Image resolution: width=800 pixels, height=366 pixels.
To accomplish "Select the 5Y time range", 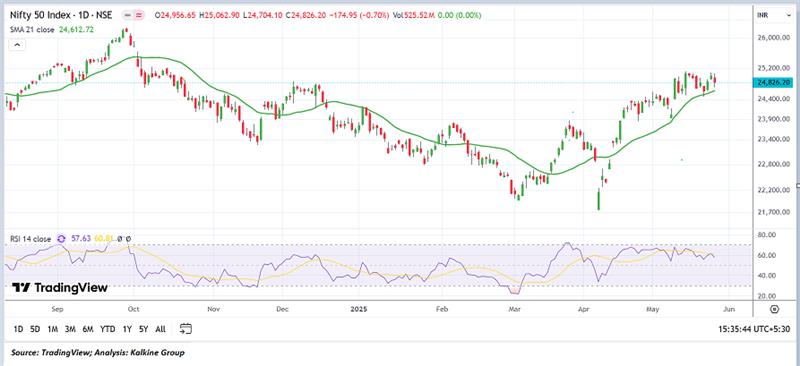I will [x=143, y=329].
